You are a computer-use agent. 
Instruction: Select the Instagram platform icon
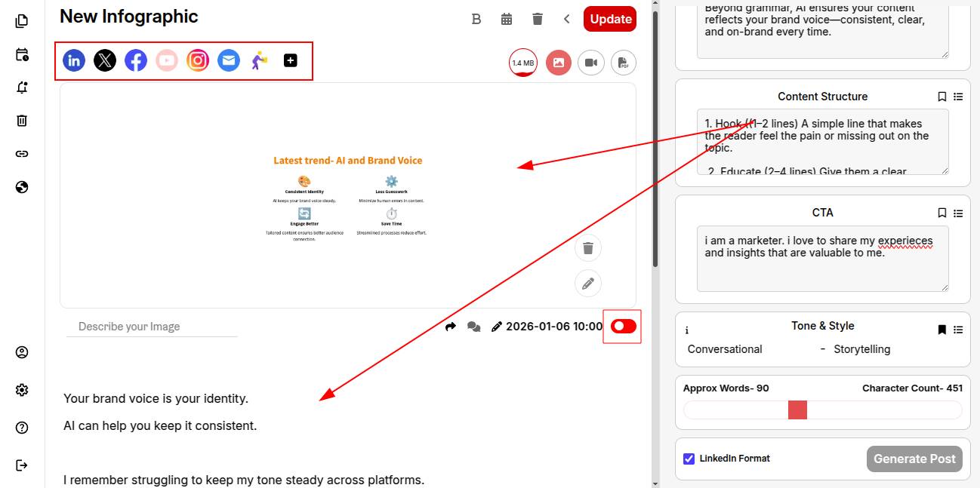coord(198,60)
